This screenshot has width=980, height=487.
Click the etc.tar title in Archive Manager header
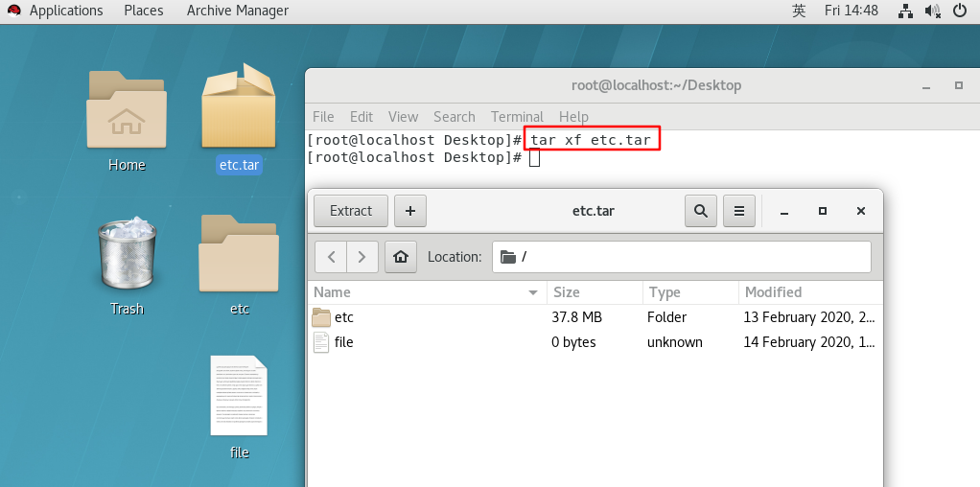coord(594,211)
